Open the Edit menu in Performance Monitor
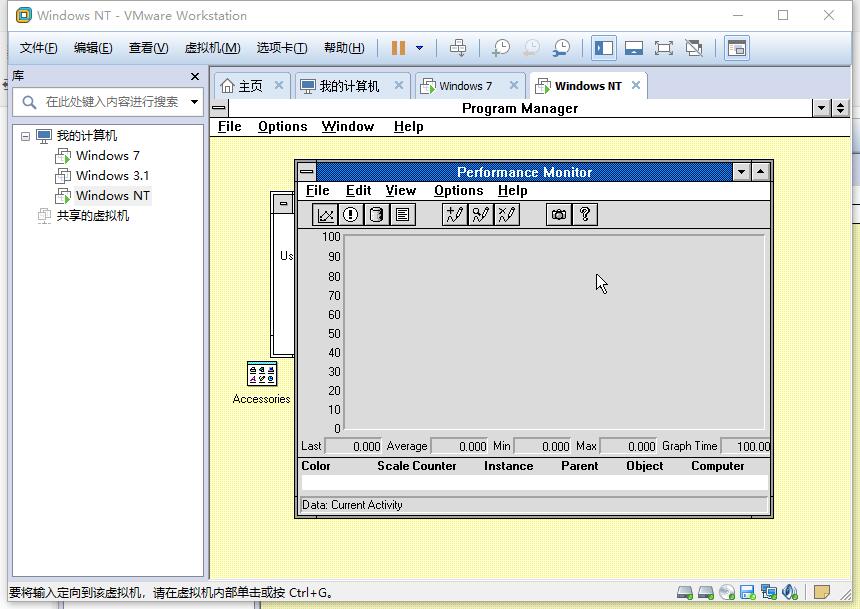860x609 pixels. click(359, 190)
